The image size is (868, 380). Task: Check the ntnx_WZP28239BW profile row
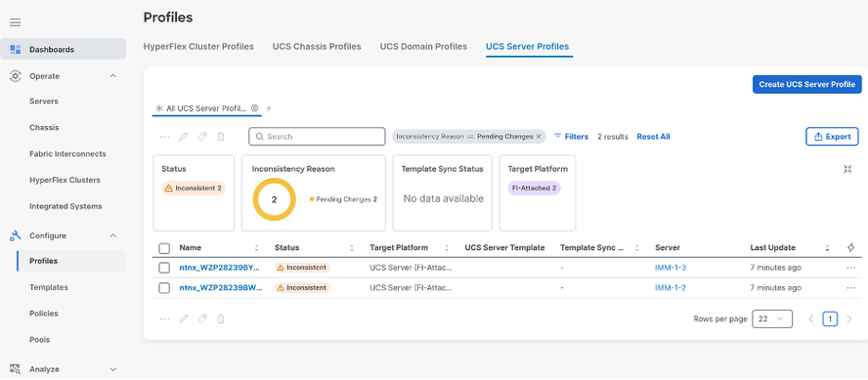[x=164, y=288]
